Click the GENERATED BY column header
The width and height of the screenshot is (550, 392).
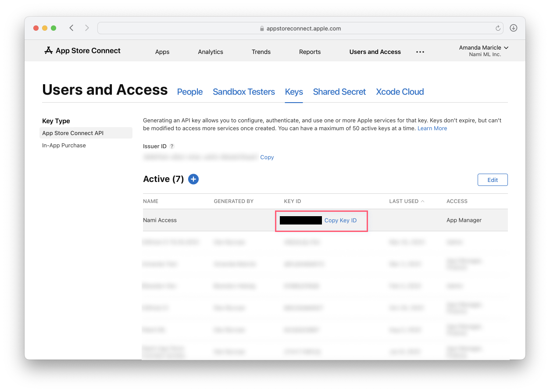click(234, 201)
